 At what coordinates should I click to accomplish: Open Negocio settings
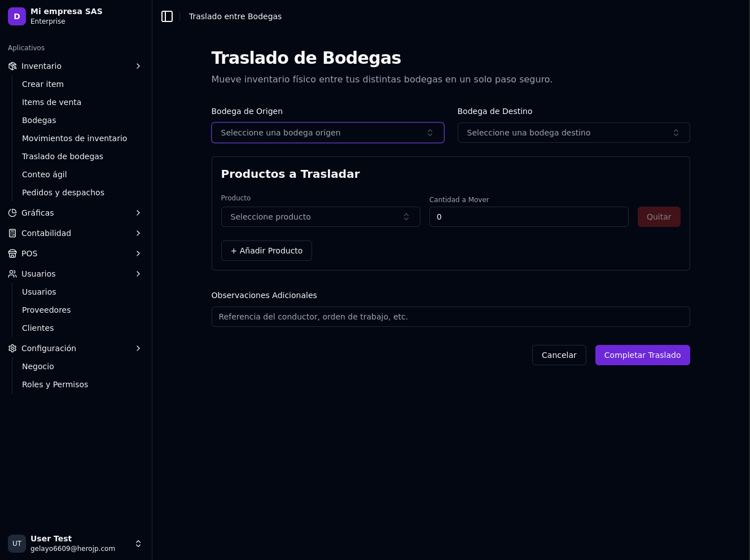(38, 366)
